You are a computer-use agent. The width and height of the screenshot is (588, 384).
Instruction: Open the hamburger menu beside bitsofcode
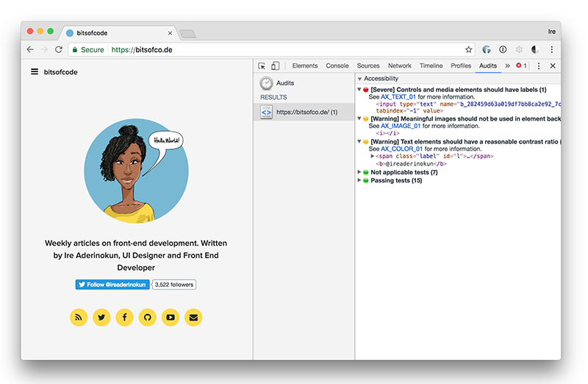[34, 72]
